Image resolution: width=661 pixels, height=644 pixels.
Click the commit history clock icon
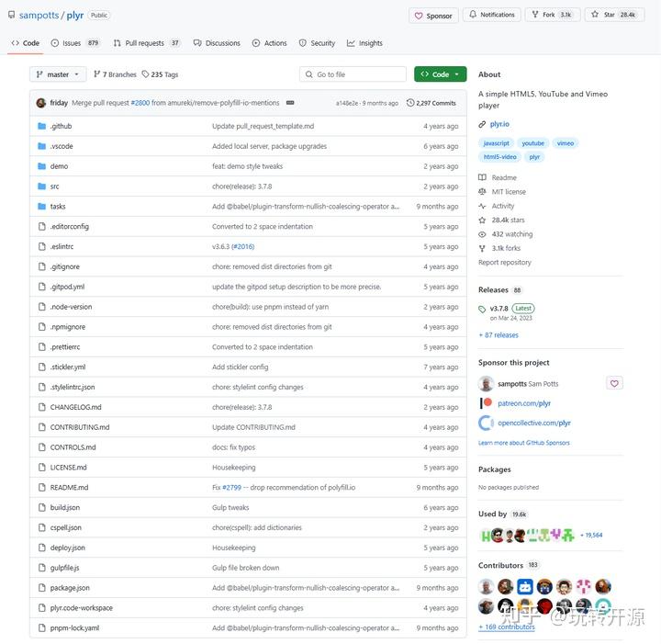[409, 103]
